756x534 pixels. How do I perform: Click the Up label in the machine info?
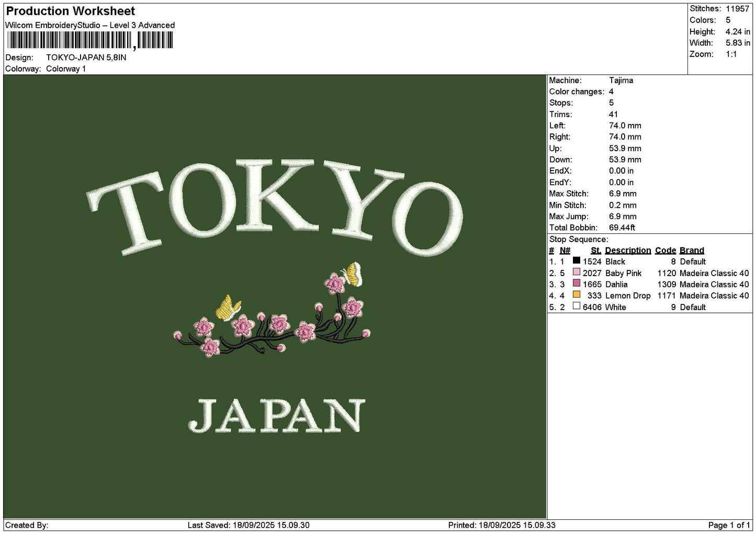pyautogui.click(x=555, y=149)
